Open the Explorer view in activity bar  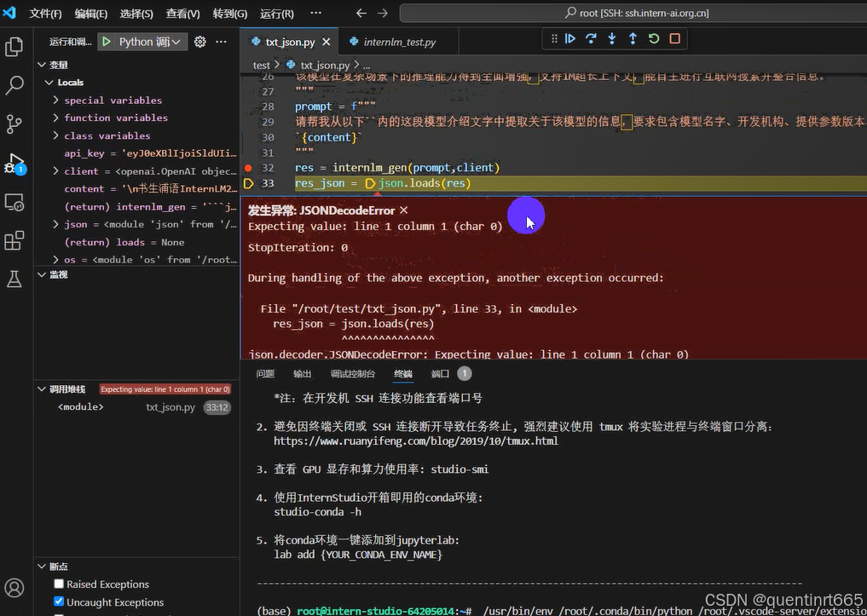tap(14, 47)
